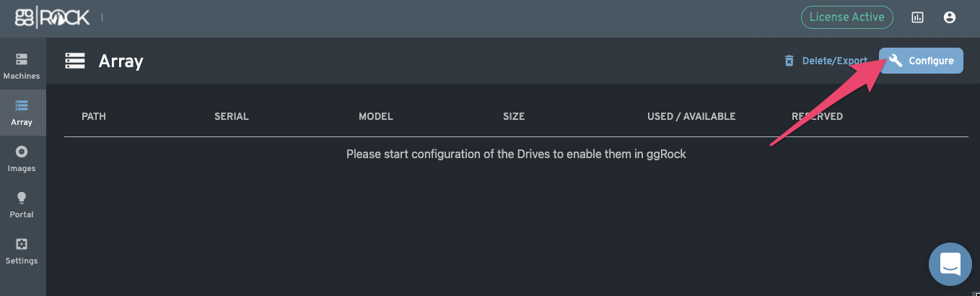
Task: Sort by SIZE column header
Action: click(514, 116)
